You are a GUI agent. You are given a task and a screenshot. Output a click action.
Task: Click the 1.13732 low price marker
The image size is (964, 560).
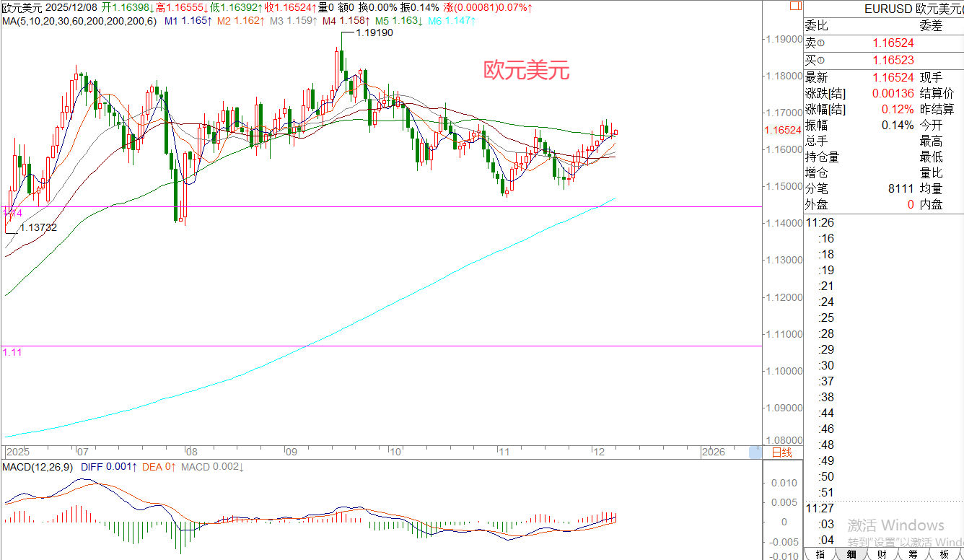[38, 227]
